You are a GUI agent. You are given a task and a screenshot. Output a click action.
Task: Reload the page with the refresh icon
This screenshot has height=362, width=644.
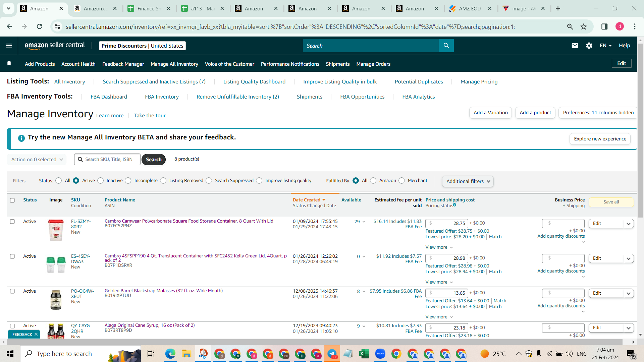(39, 26)
